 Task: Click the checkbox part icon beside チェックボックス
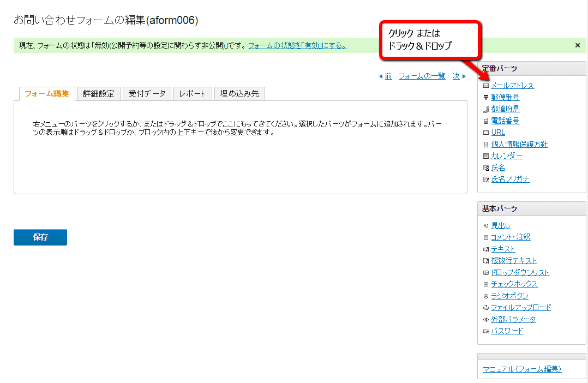486,284
